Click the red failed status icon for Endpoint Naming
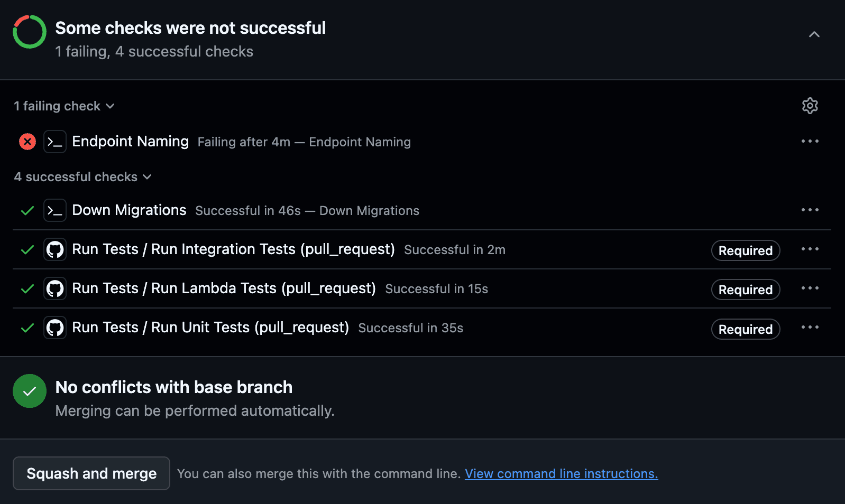 click(x=27, y=142)
